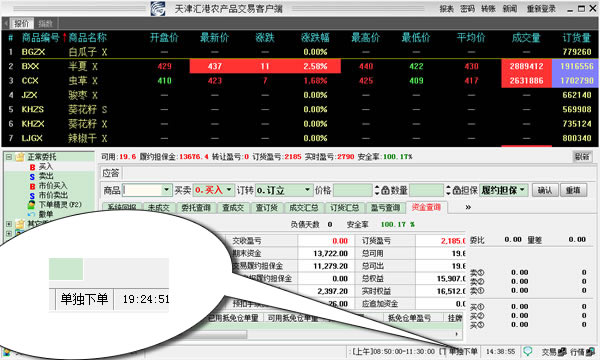The image size is (600, 360).
Task: Click the 撤单 undo arrow icon
Action: click(x=32, y=214)
